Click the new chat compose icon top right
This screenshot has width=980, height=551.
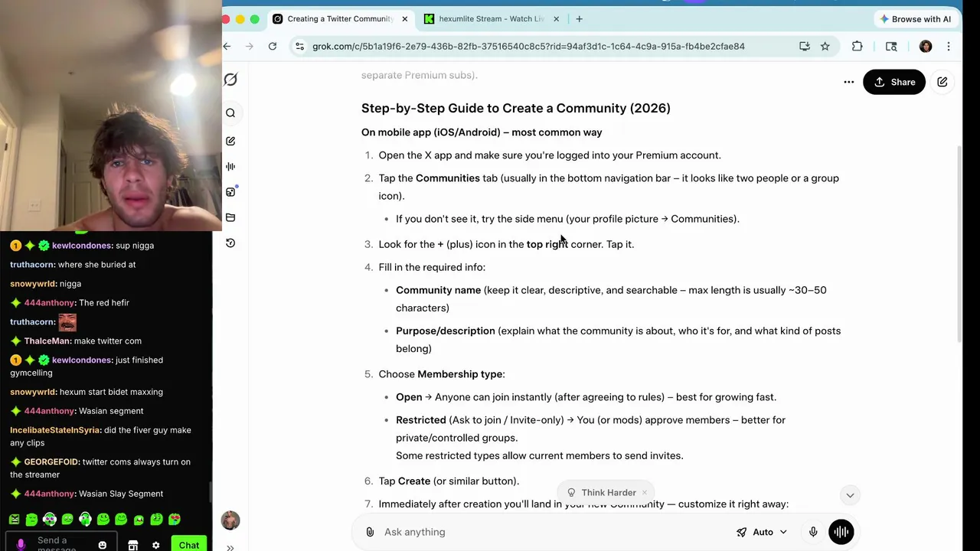[x=942, y=82]
